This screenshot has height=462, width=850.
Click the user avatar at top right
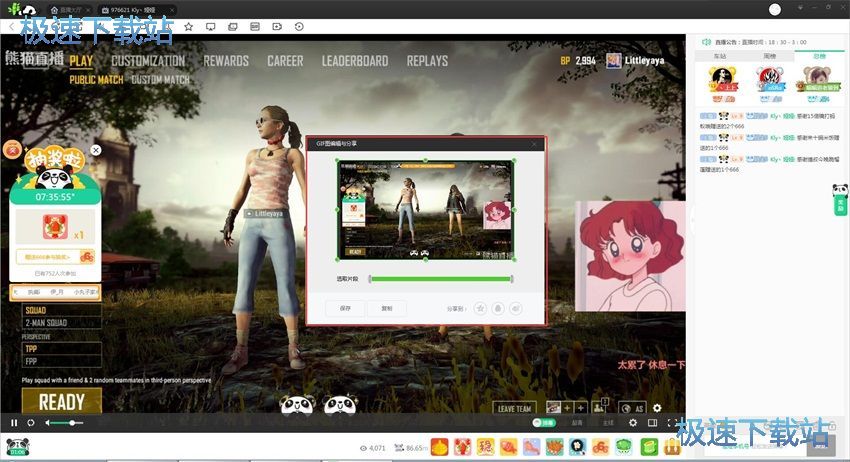point(775,9)
